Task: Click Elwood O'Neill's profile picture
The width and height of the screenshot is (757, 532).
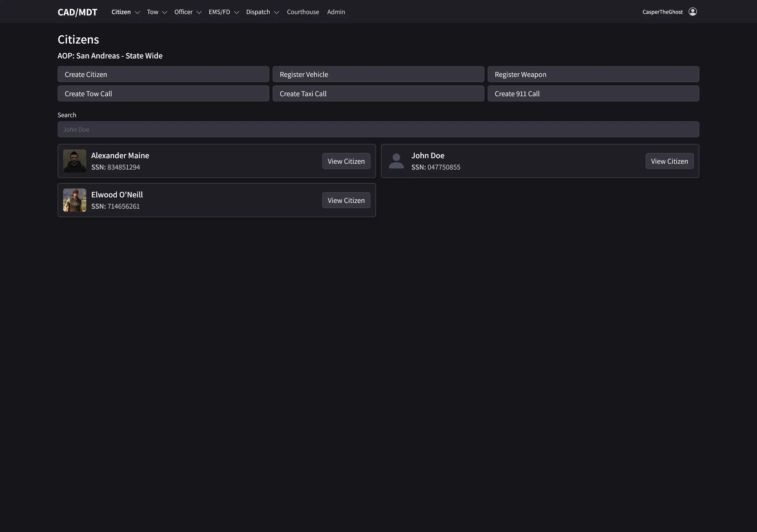Action: click(x=74, y=200)
